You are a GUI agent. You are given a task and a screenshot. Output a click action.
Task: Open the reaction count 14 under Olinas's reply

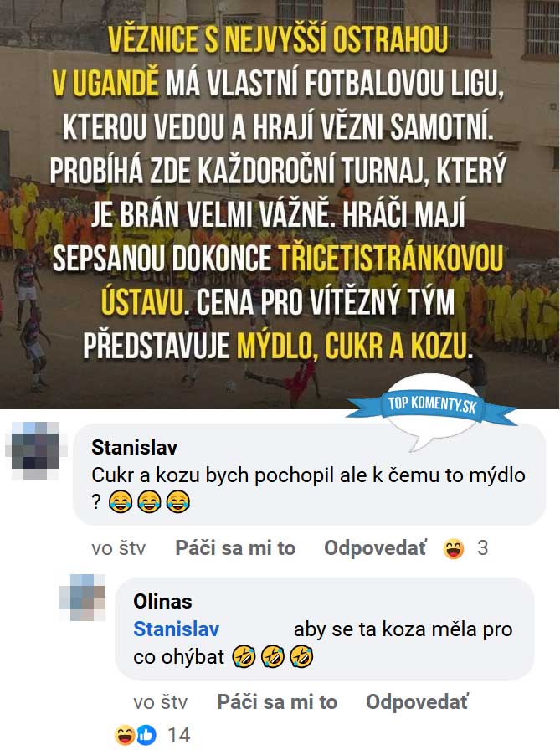(x=178, y=735)
